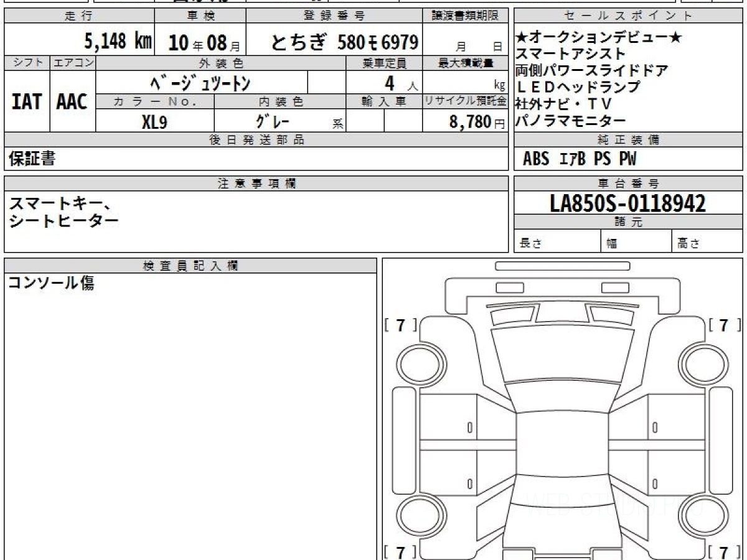Click the エアコン header cell
Viewport: 747px width, 560px height.
tap(73, 63)
